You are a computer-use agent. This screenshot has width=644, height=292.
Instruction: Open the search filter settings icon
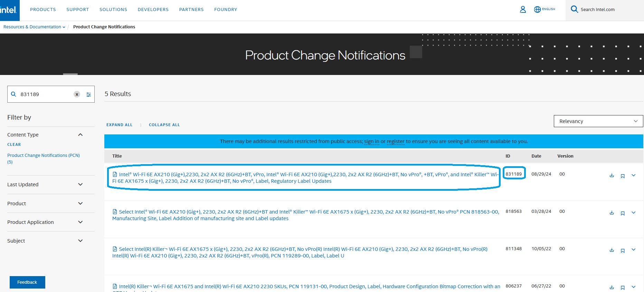click(88, 94)
